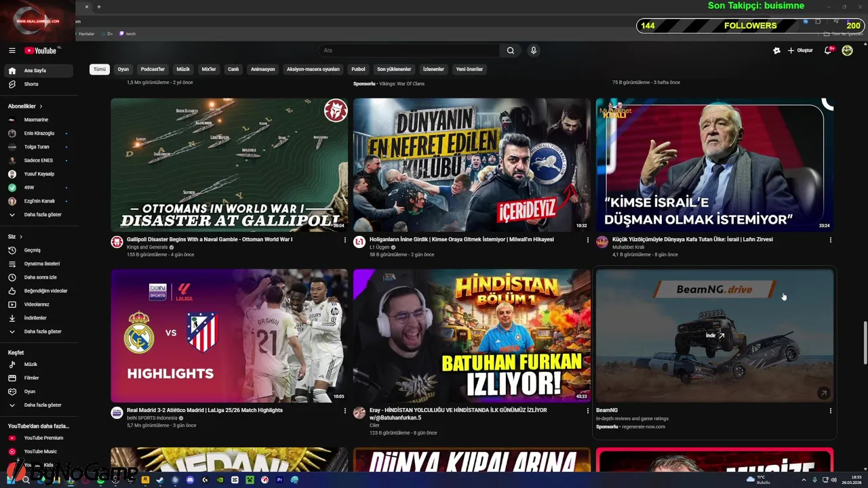Open YouTube Premium link
This screenshot has height=488, width=868.
point(39,438)
